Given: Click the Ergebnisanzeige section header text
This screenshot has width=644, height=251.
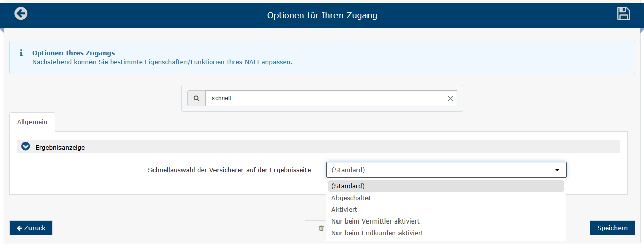Looking at the screenshot, I should tap(60, 147).
